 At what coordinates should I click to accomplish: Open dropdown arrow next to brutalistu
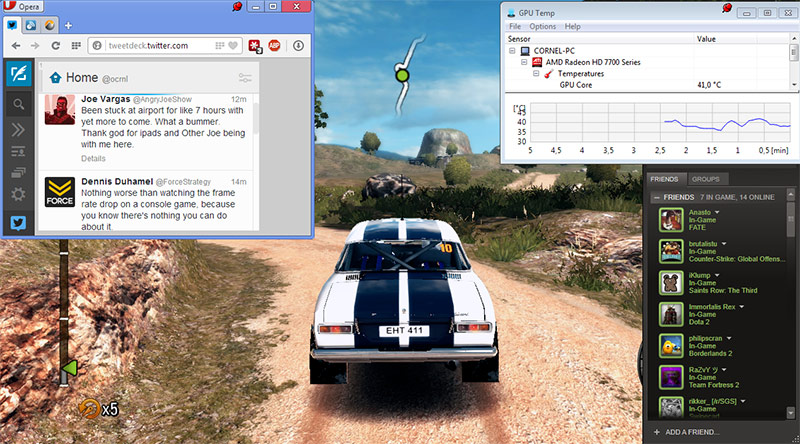click(x=723, y=244)
